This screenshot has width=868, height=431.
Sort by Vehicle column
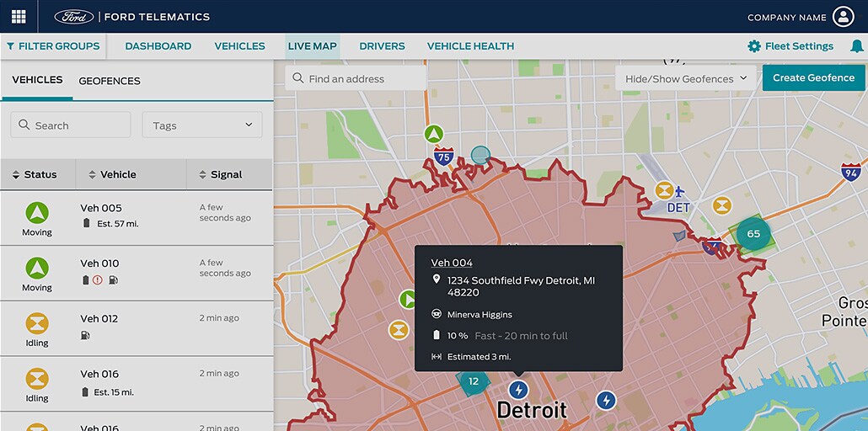coord(112,175)
